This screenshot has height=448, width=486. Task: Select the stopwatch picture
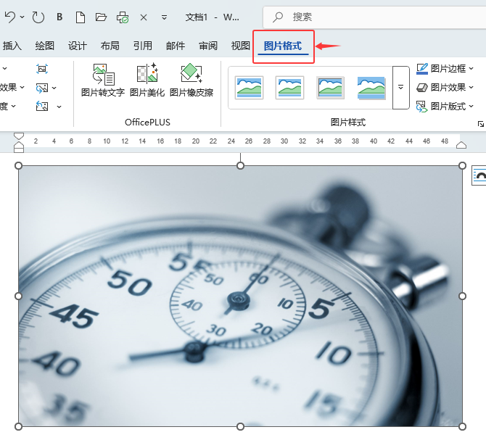(x=240, y=296)
